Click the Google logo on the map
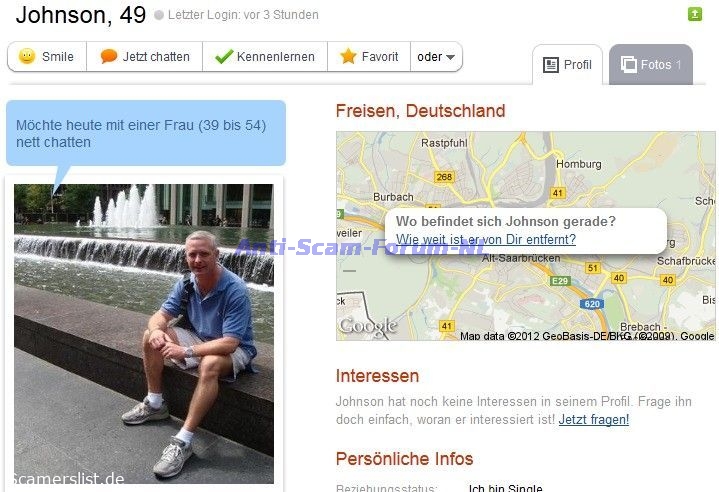Screen dimensions: 719x492 click(x=368, y=326)
